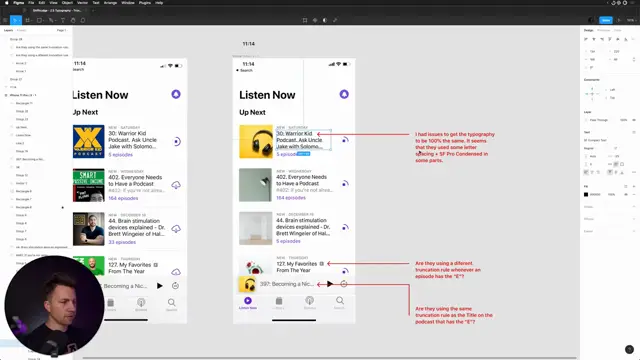Click the black fill color swatch

pyautogui.click(x=586, y=194)
